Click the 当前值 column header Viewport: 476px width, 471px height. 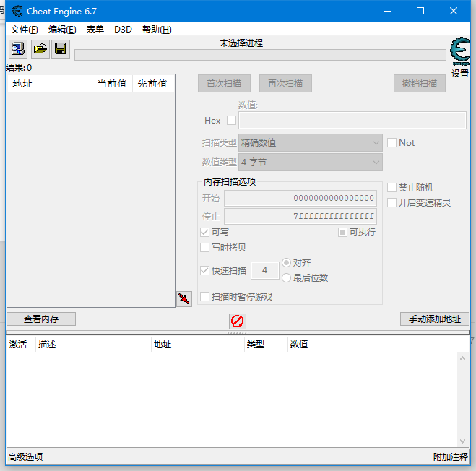click(x=112, y=84)
